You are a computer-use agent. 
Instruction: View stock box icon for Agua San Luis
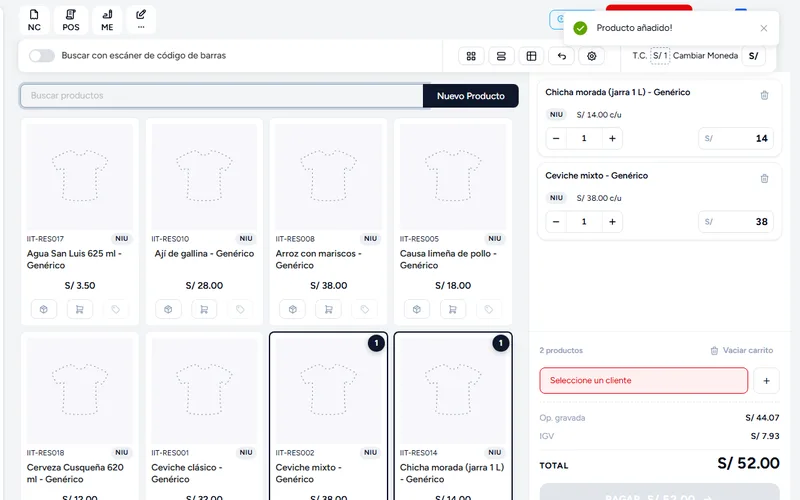tap(44, 309)
